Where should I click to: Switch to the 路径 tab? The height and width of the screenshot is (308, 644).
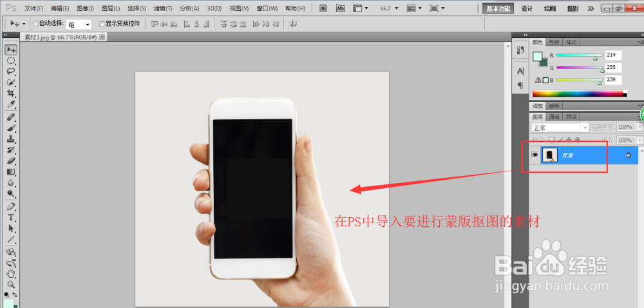tap(570, 117)
